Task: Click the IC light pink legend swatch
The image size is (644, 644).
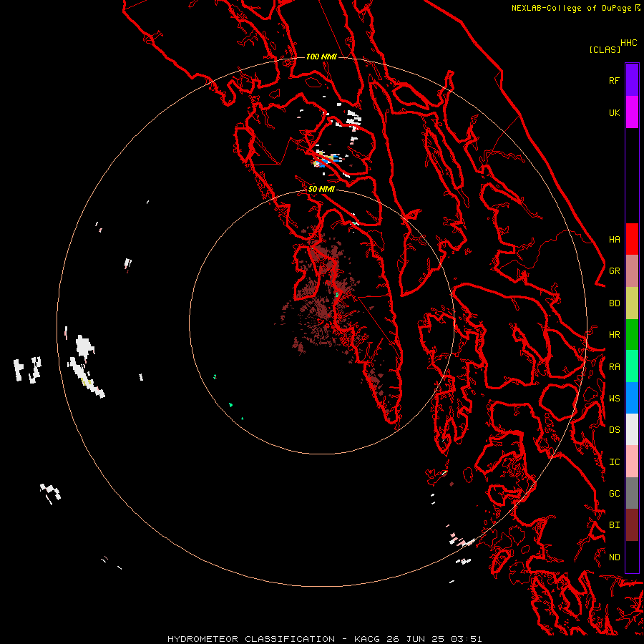Action: click(x=632, y=462)
